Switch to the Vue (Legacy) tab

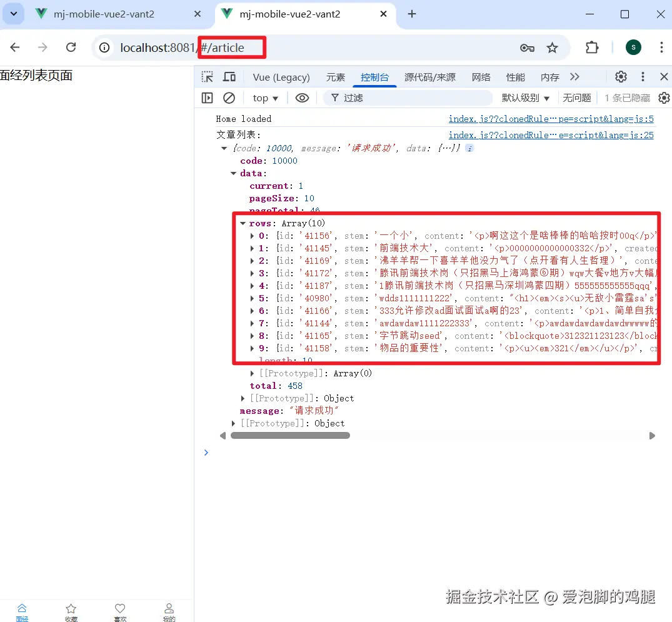click(281, 77)
